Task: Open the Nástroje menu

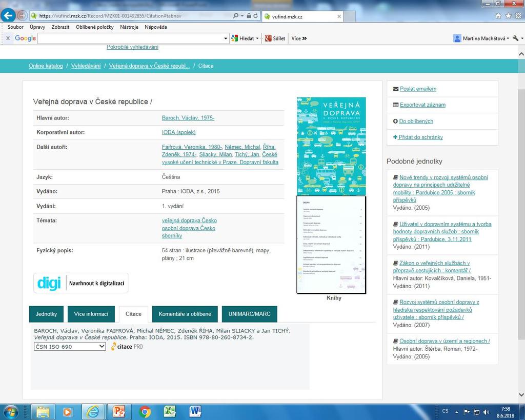Action: [x=129, y=27]
